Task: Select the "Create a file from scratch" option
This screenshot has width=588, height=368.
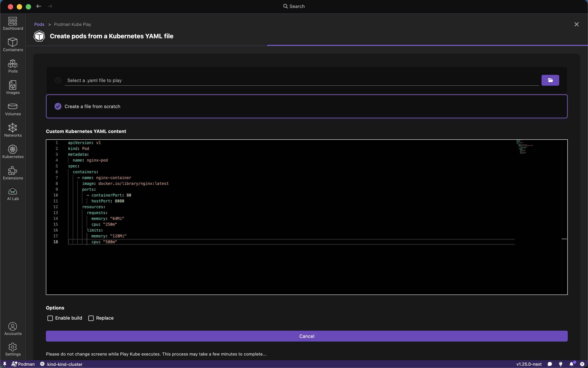Action: (58, 106)
